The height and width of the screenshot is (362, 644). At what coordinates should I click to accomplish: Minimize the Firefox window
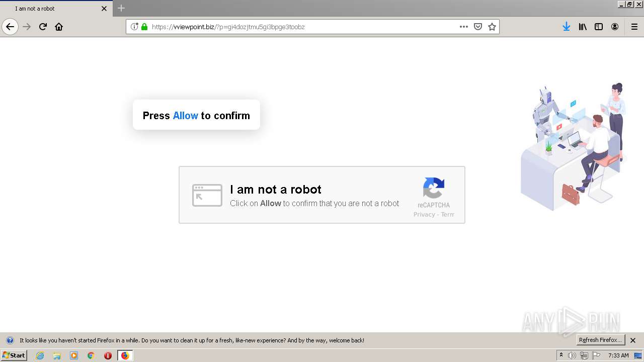[621, 4]
